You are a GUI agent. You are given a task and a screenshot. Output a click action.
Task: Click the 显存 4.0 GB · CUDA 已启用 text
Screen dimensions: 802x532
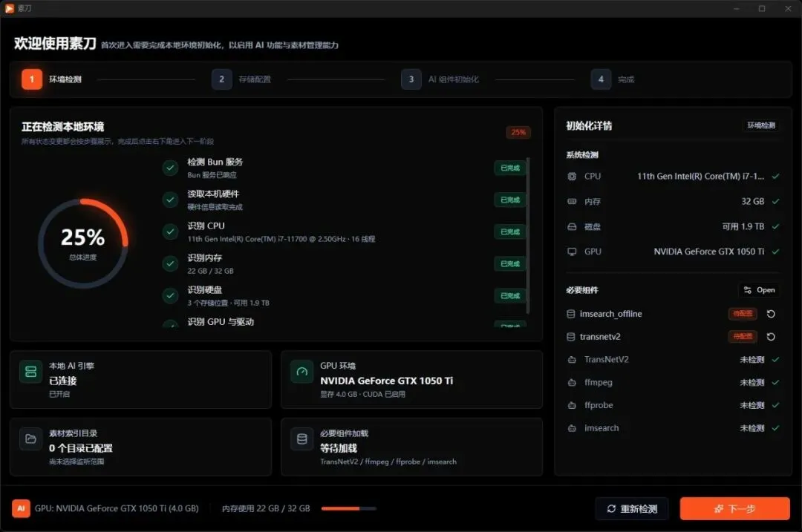point(362,394)
